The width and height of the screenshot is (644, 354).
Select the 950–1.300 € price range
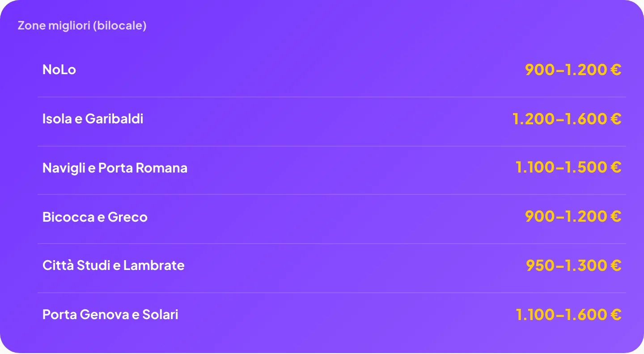click(x=574, y=265)
